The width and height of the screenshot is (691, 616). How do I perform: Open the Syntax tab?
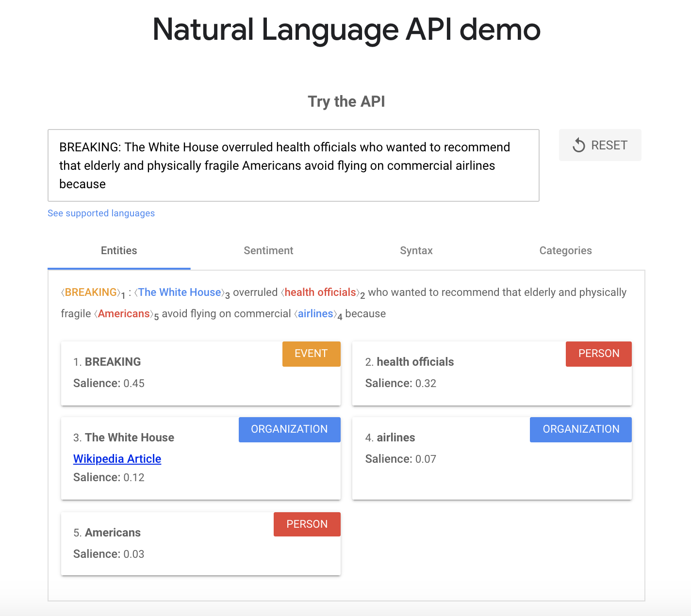click(x=416, y=251)
